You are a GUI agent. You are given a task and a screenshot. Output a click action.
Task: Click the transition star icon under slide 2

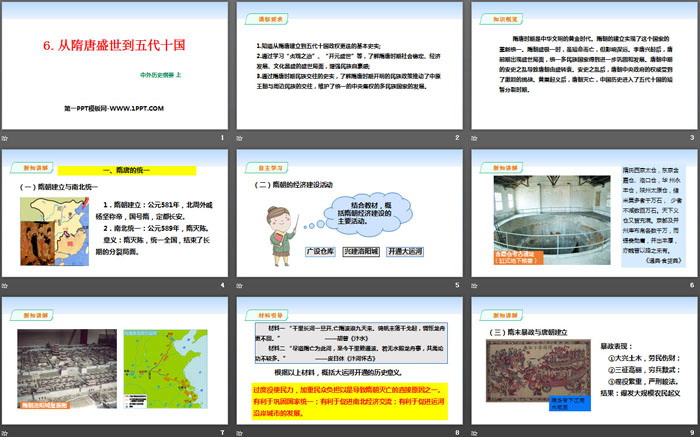coord(240,138)
